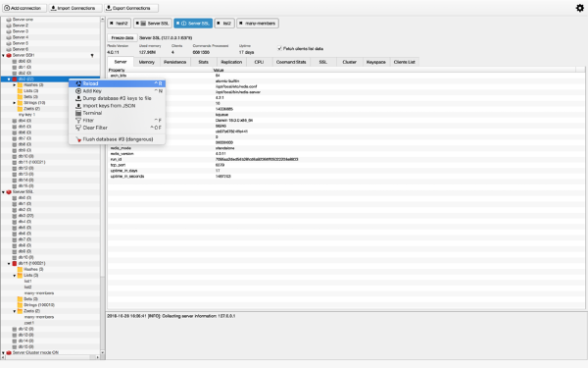The width and height of the screenshot is (588, 368).
Task: Close the many-members tab via x icon
Action: click(x=241, y=24)
